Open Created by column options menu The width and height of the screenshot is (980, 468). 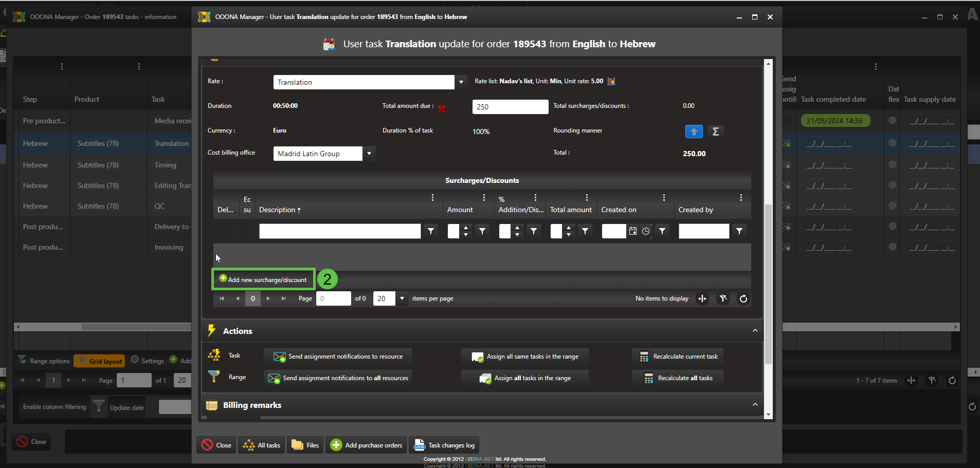click(740, 198)
